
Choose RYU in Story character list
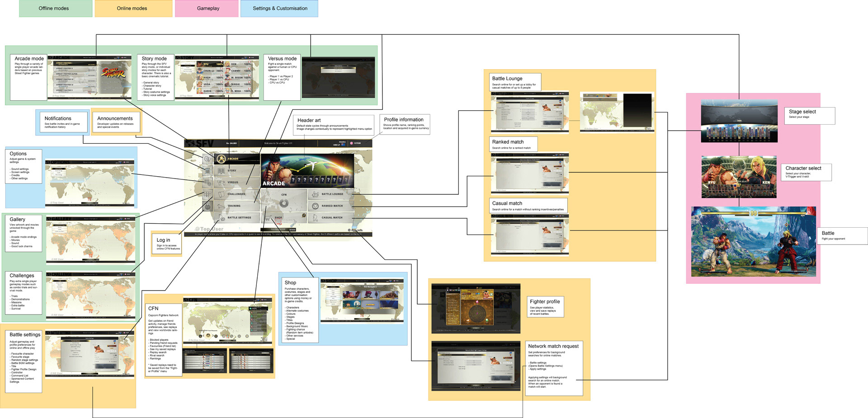[x=210, y=64]
